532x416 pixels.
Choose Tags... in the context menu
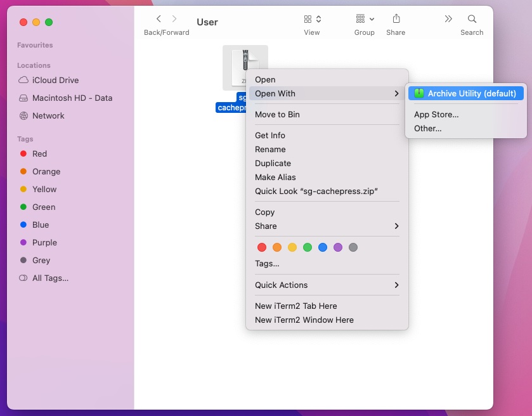[x=327, y=264]
